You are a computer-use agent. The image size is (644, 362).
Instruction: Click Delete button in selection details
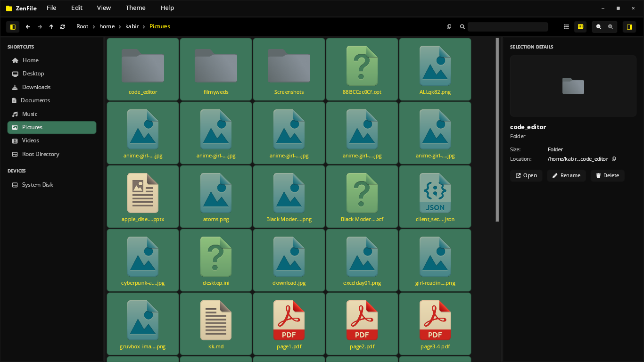pos(607,176)
